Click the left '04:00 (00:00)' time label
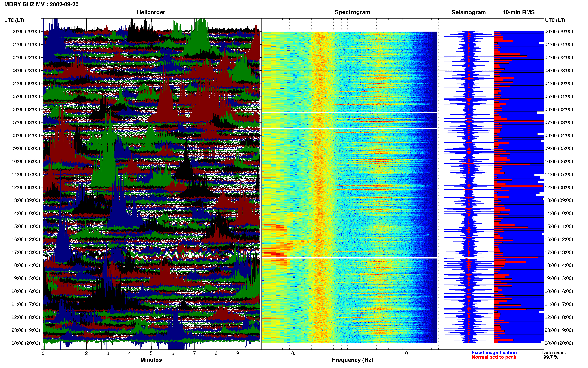This screenshot has width=588, height=368. tap(26, 83)
